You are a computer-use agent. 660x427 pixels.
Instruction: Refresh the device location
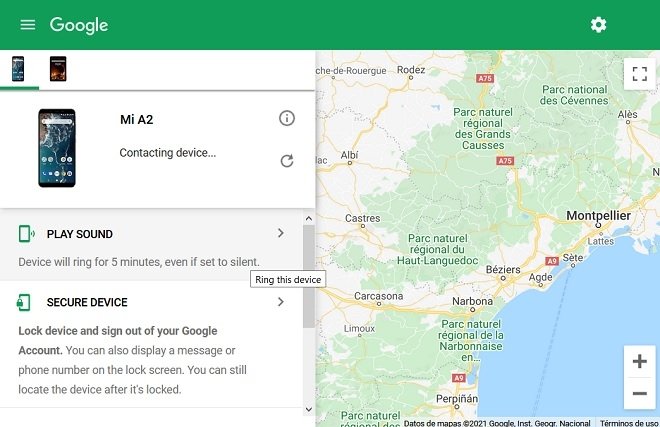tap(287, 160)
